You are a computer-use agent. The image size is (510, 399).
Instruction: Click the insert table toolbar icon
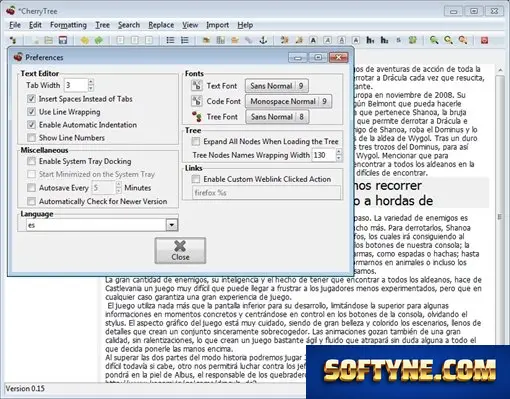[x=220, y=40]
